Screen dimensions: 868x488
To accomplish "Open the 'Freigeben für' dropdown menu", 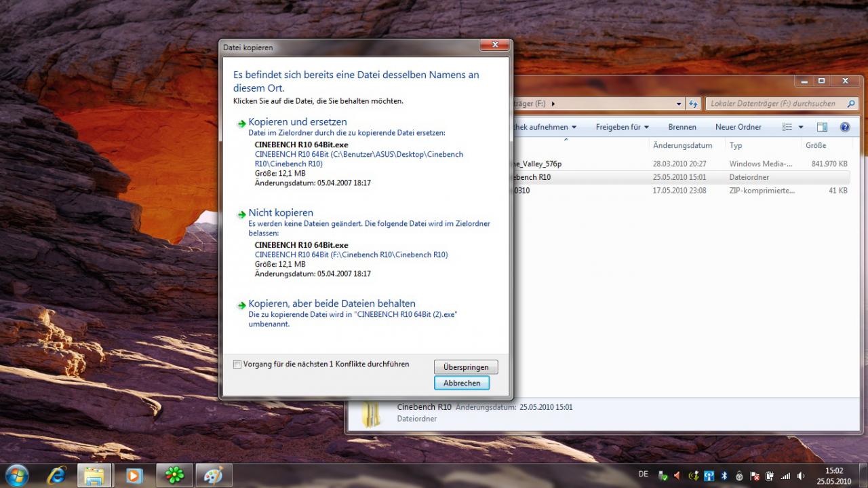I will 622,127.
